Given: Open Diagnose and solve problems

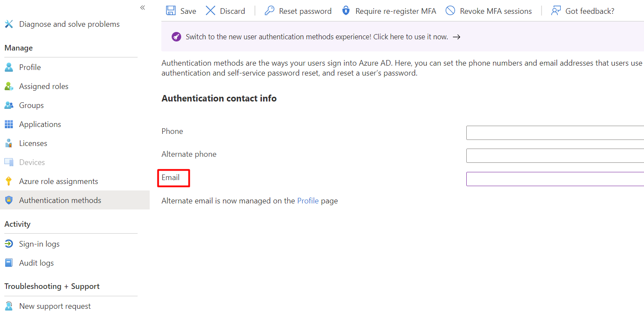Looking at the screenshot, I should (x=69, y=24).
